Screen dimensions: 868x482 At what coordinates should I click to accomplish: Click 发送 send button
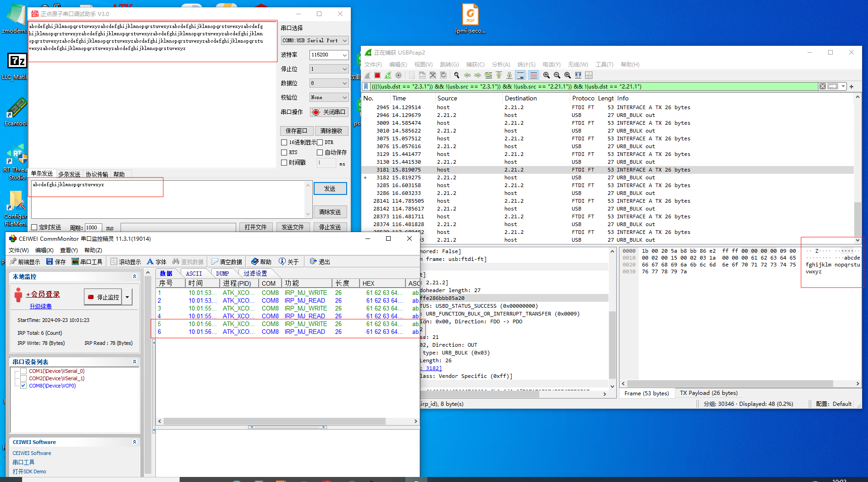point(330,188)
